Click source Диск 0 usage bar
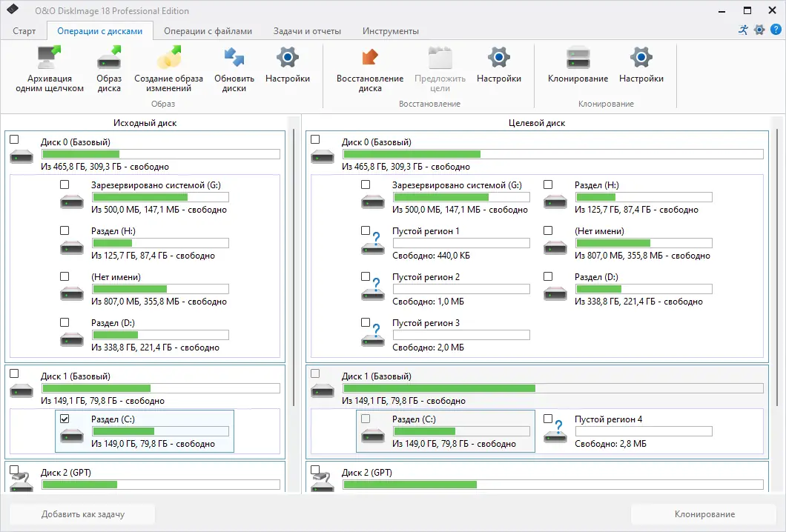 (x=161, y=154)
